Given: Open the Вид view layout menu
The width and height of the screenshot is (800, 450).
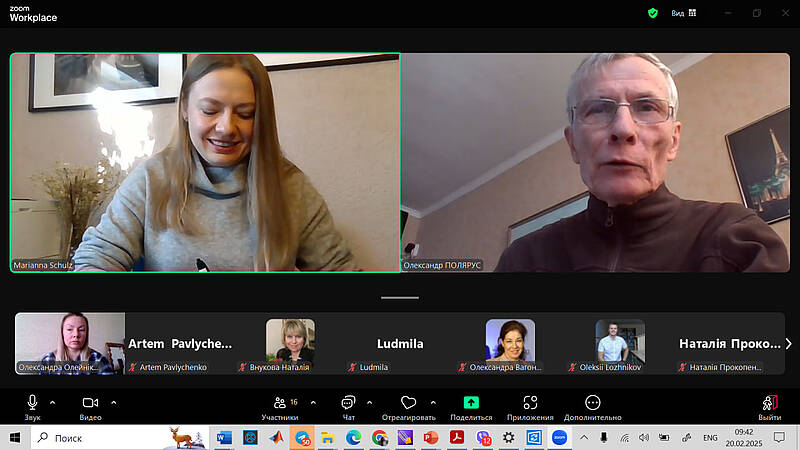Looking at the screenshot, I should [x=684, y=13].
